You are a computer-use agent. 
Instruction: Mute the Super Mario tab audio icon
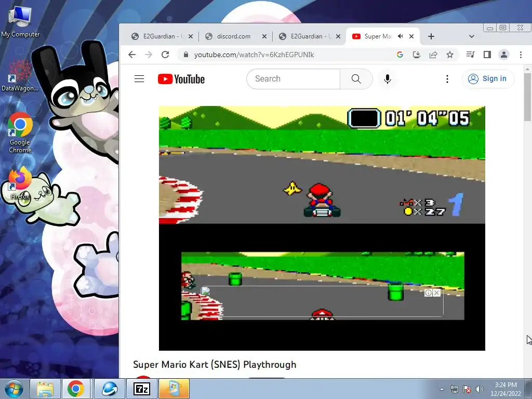401,36
